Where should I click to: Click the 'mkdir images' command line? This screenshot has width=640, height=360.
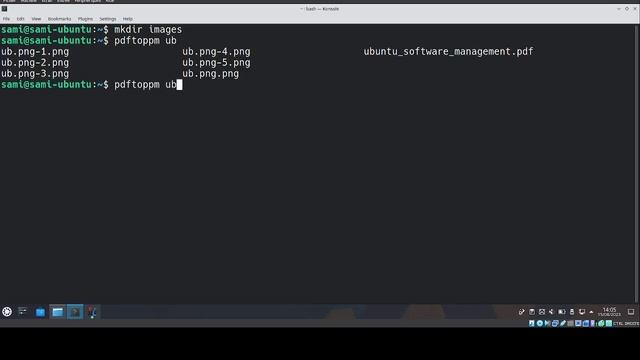pyautogui.click(x=148, y=30)
